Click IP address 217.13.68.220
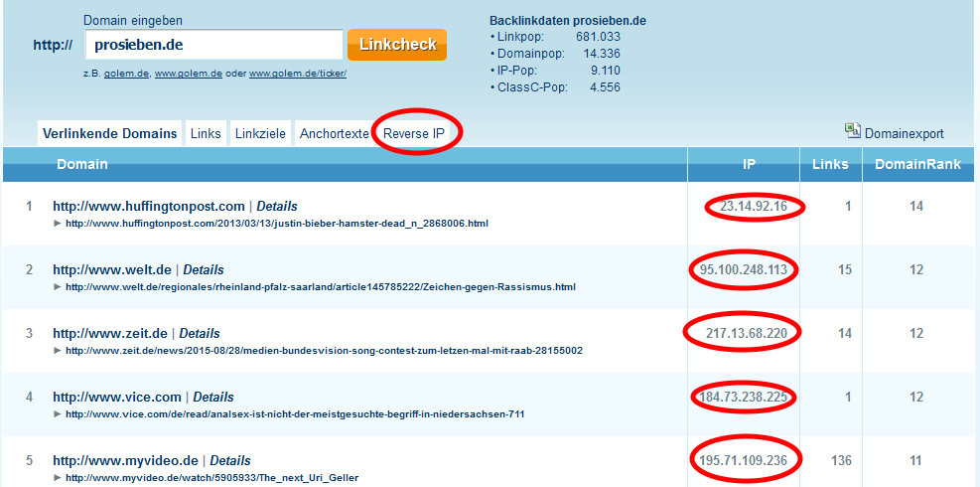The width and height of the screenshot is (980, 487). pos(746,334)
